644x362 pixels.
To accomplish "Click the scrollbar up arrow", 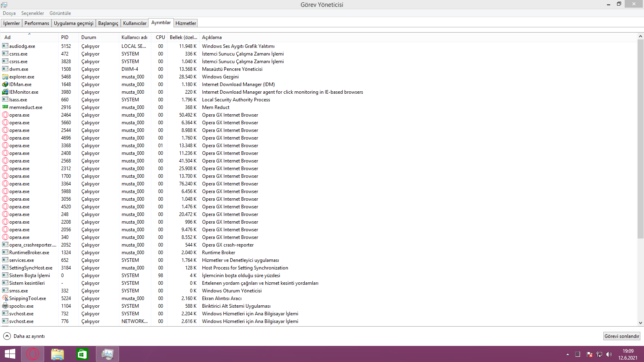I will click(x=640, y=36).
